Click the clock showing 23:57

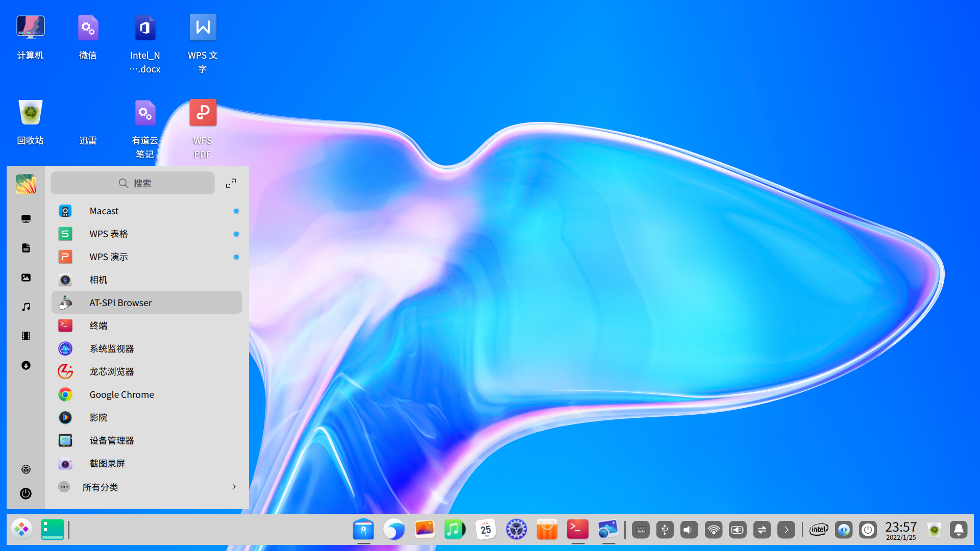click(900, 530)
